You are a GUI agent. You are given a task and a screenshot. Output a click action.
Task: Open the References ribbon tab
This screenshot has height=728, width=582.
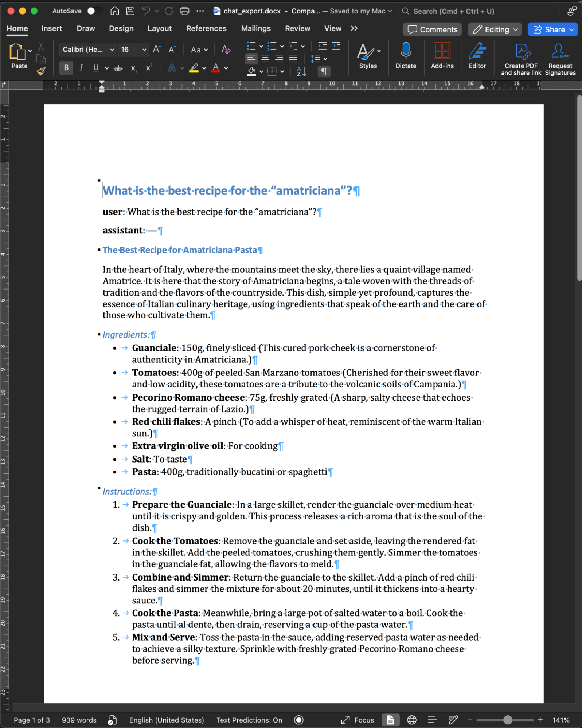206,28
